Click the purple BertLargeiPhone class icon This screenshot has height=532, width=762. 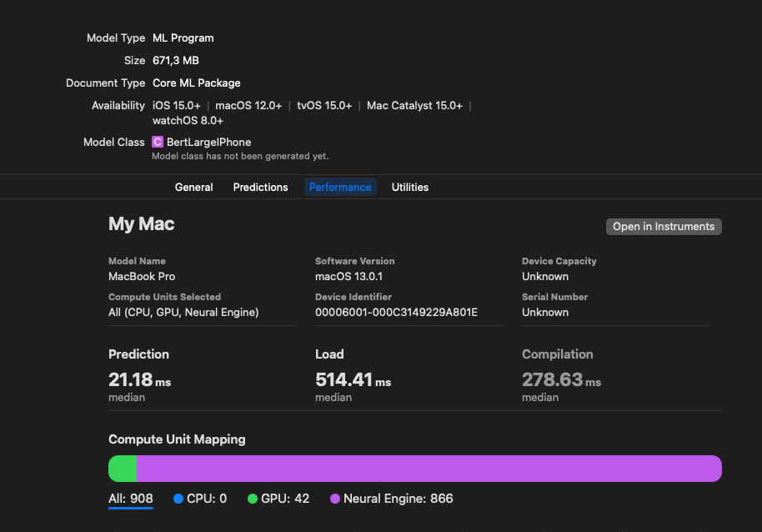(158, 142)
